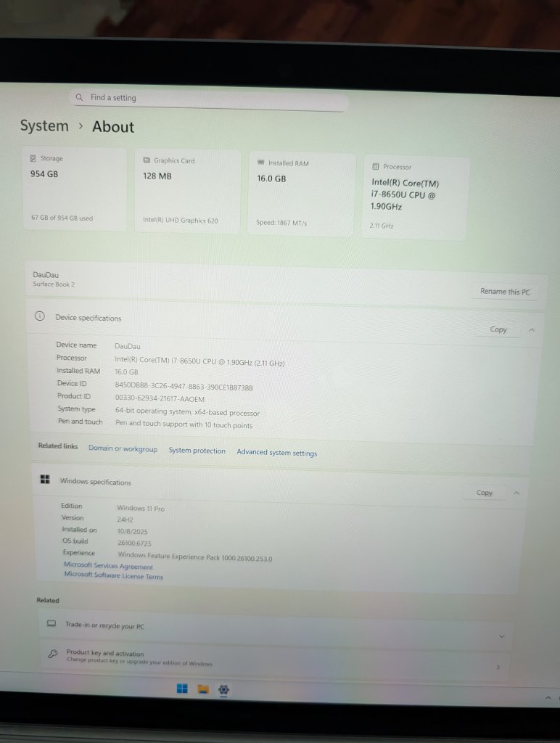The image size is (560, 743).
Task: Click the search magnifier icon
Action: click(79, 97)
